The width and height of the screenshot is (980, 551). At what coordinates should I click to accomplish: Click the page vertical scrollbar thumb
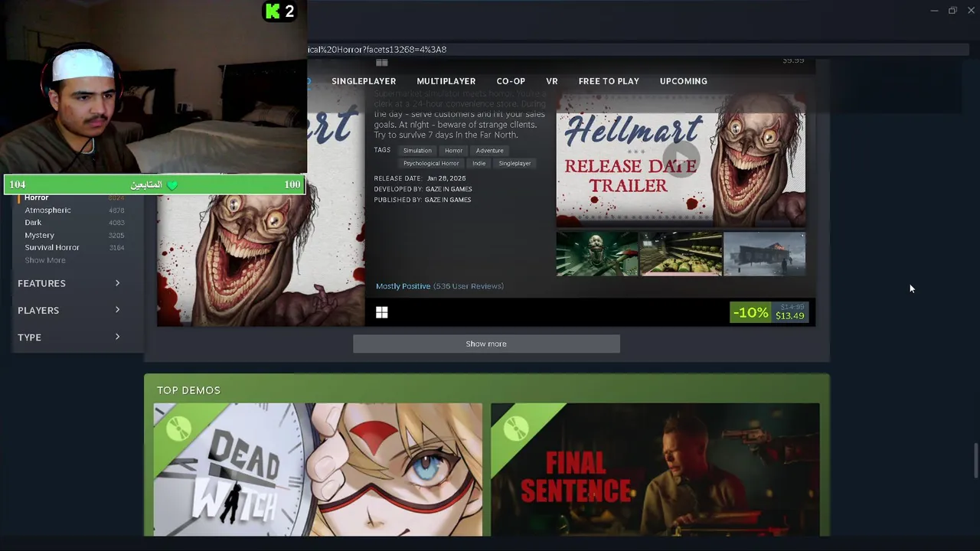pyautogui.click(x=975, y=461)
